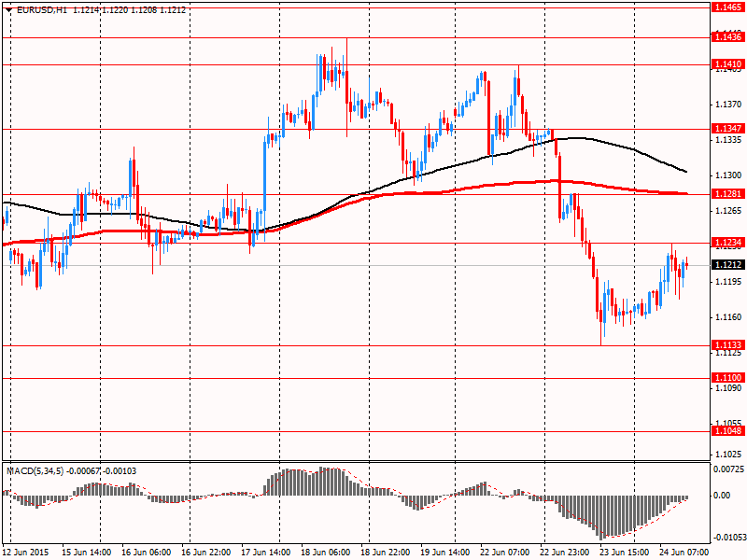The height and width of the screenshot is (560, 747).
Task: Click the 16 Jun 22:00 time label
Action: [206, 553]
